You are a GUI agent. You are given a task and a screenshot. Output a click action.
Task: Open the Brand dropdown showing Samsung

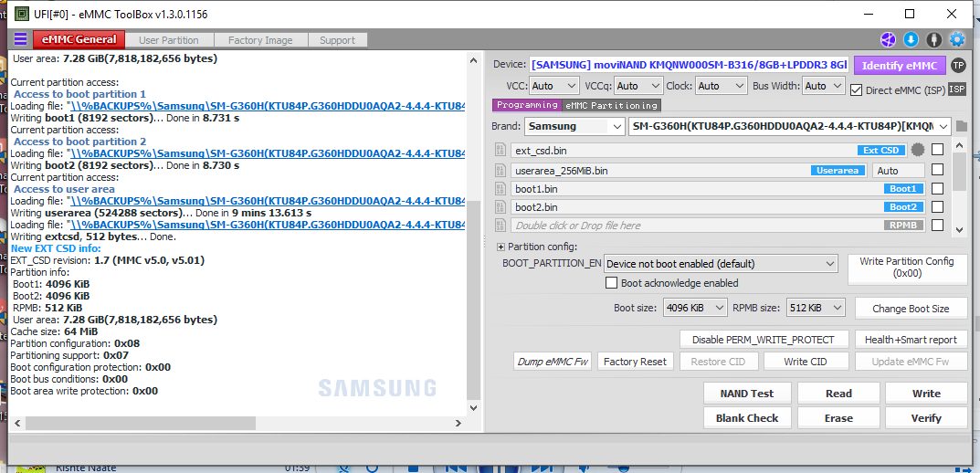click(x=574, y=126)
